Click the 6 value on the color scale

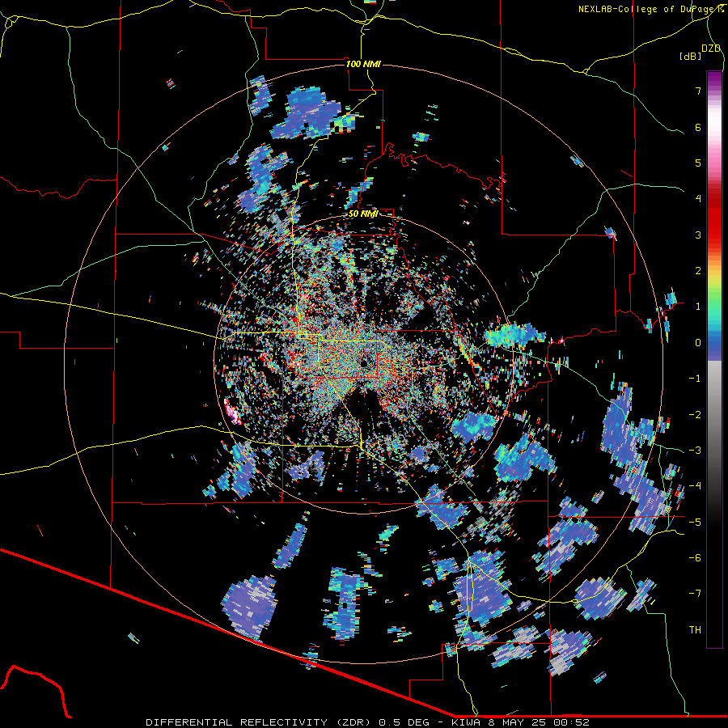[x=698, y=127]
